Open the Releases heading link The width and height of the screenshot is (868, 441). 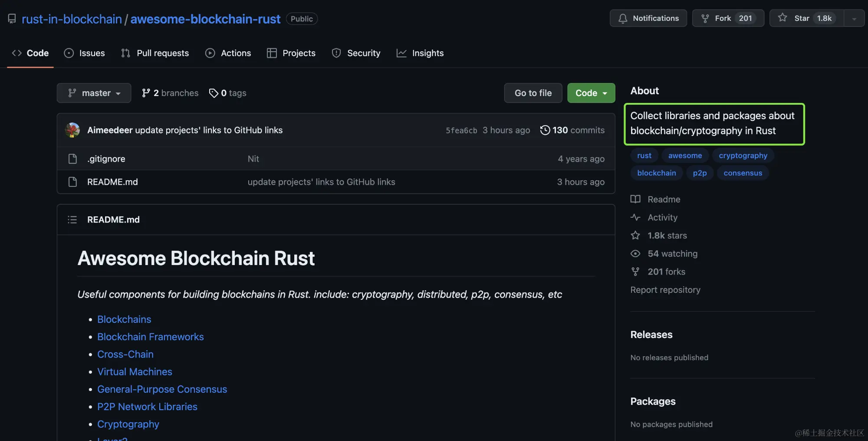point(651,335)
